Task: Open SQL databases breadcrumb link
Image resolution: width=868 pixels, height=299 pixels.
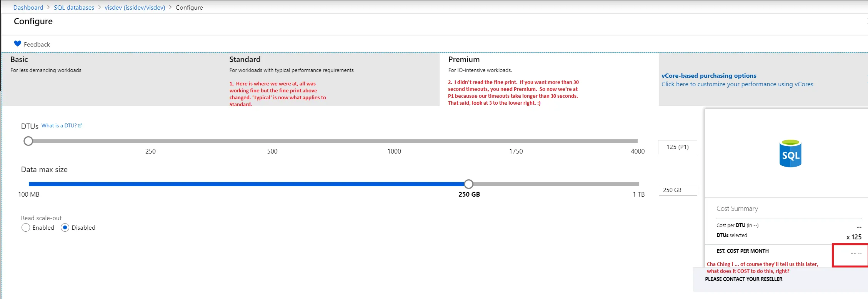Action: point(74,7)
